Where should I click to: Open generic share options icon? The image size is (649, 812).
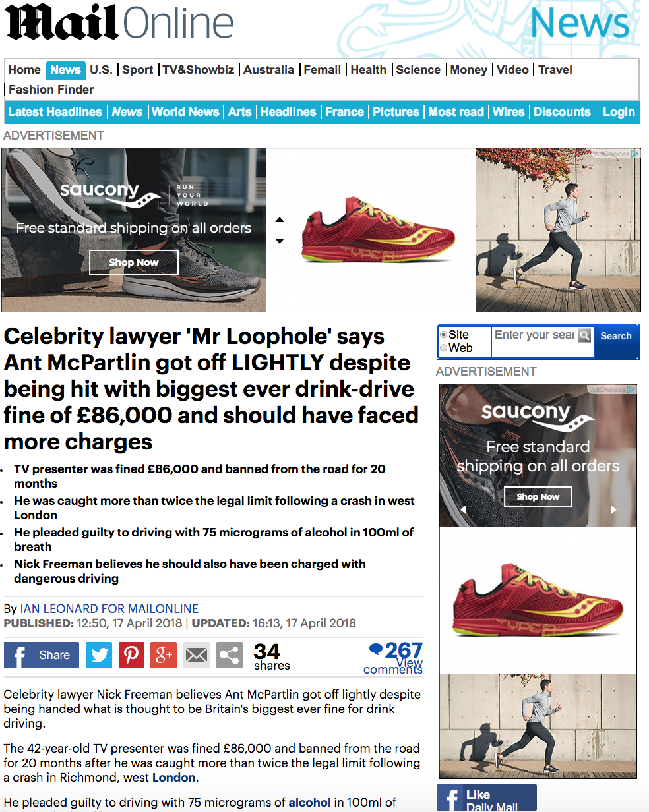pyautogui.click(x=229, y=655)
